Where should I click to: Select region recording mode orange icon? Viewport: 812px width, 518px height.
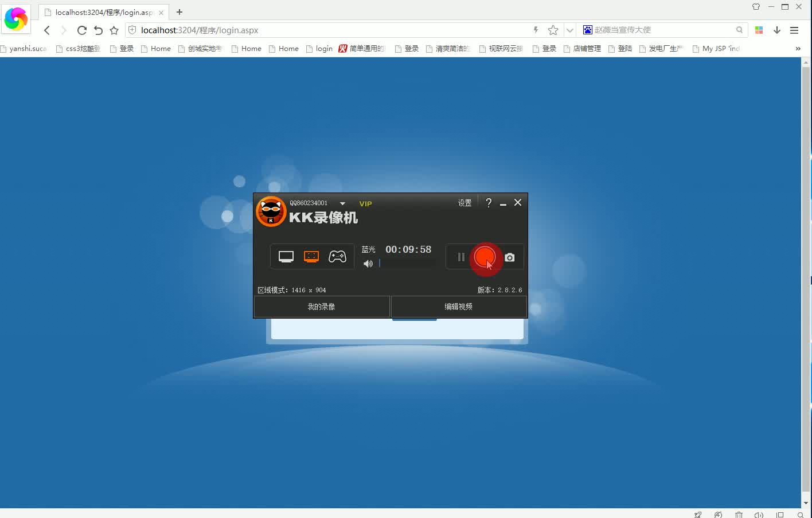(x=311, y=256)
